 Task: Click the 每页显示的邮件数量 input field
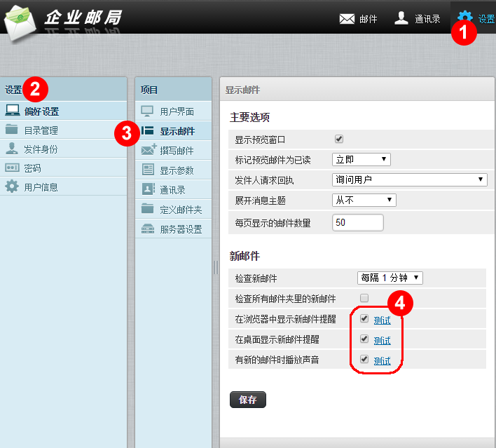click(357, 222)
